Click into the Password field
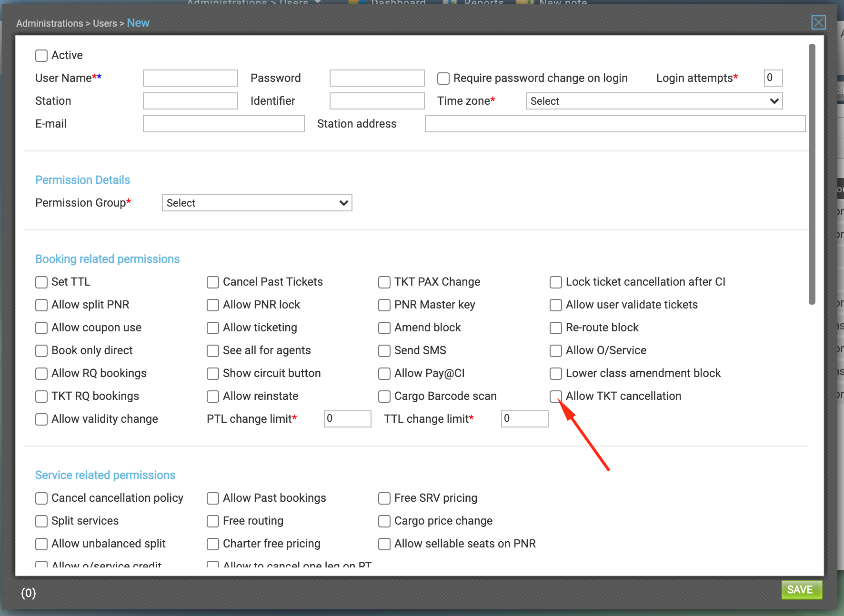 pyautogui.click(x=377, y=78)
